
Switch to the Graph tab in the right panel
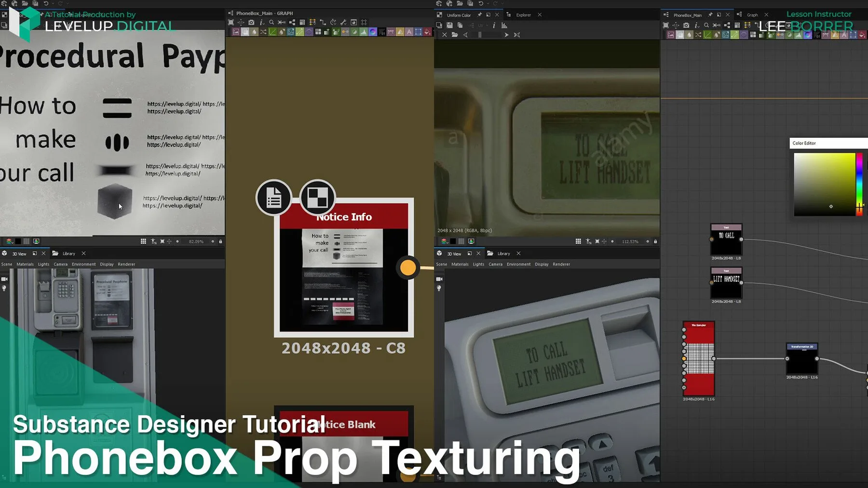[x=752, y=15]
